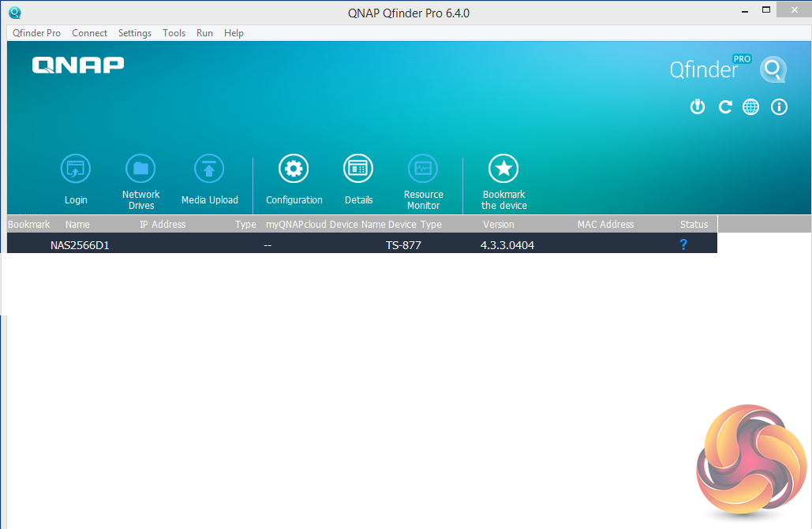Viewport: 812px width, 529px height.
Task: Click the info icon in header
Action: coord(779,107)
